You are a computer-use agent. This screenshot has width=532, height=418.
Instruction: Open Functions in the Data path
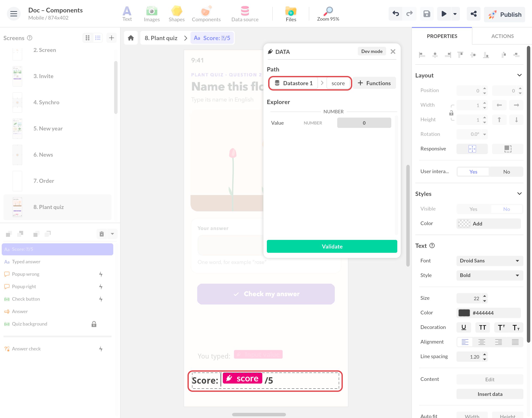tap(374, 83)
